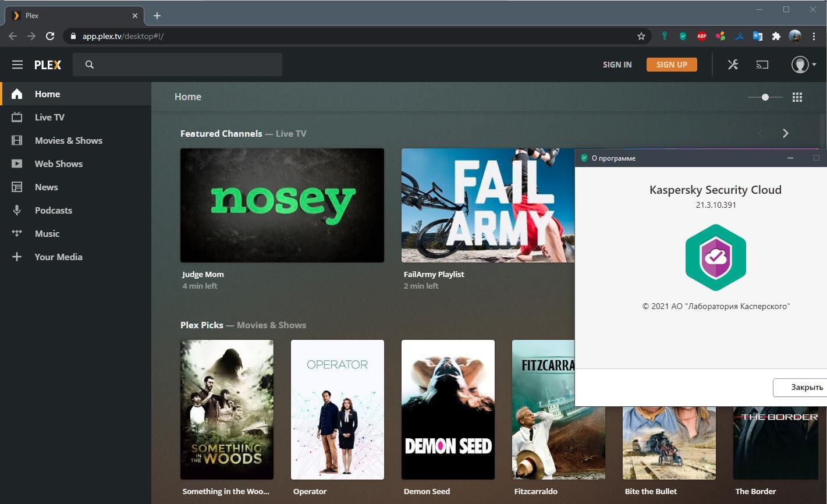Open the Kaspersky Protection green shield extension
827x504 pixels.
[x=683, y=36]
